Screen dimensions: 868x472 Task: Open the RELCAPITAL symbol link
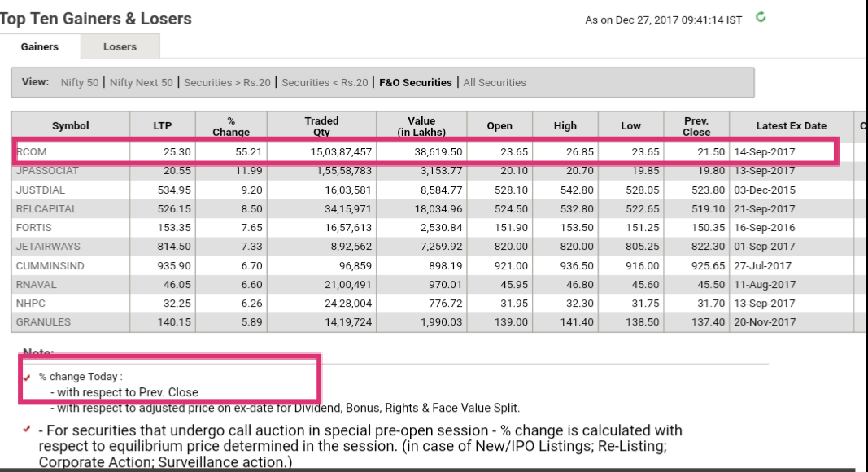point(46,209)
